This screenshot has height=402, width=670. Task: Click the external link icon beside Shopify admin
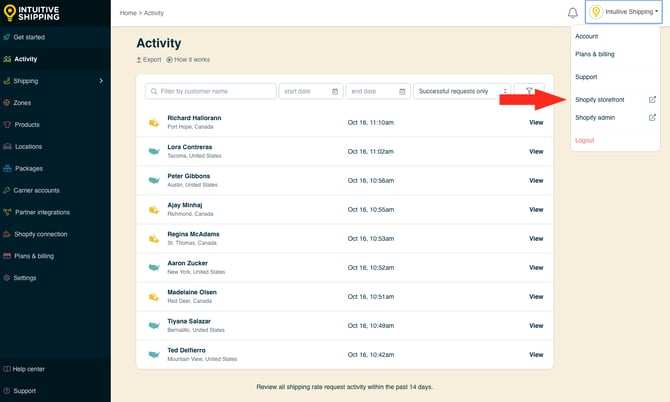point(652,117)
